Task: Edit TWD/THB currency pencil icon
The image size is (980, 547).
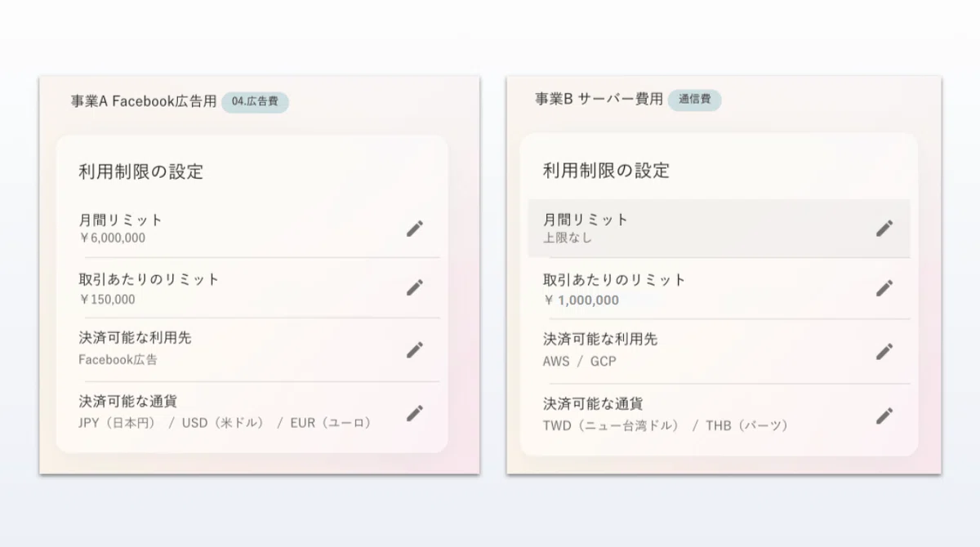Action: click(884, 416)
